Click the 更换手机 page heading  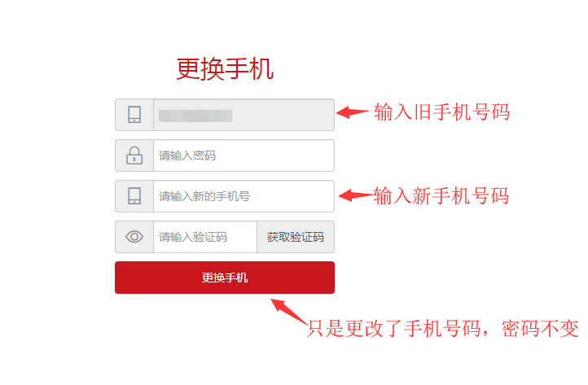pyautogui.click(x=225, y=69)
